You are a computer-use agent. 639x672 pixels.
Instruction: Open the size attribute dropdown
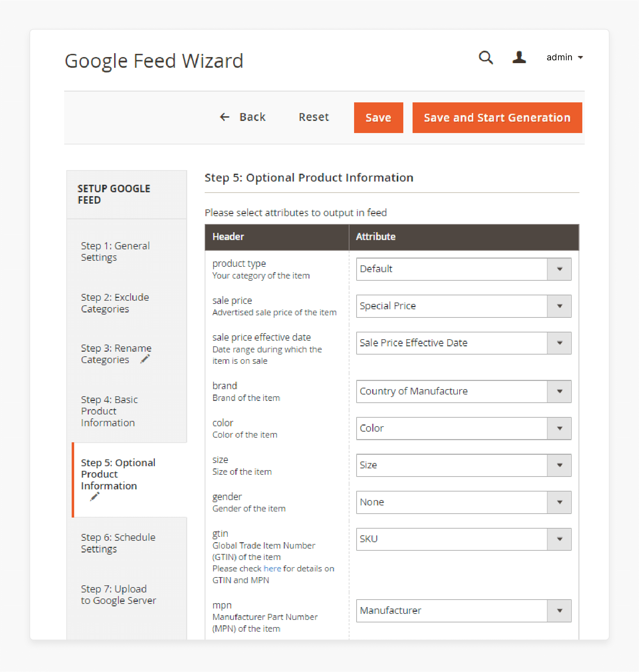point(464,465)
